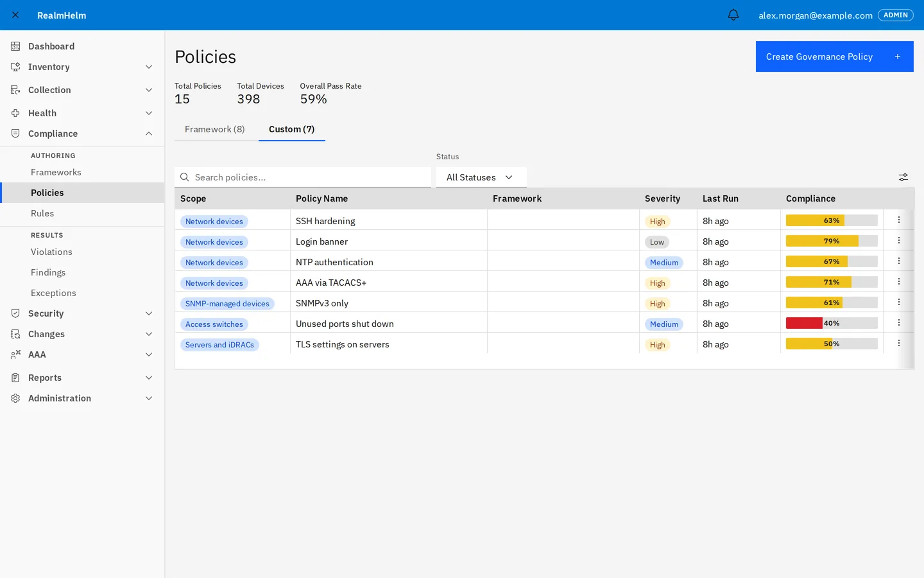This screenshot has width=924, height=578.
Task: Click the Compliance shield icon in sidebar
Action: [15, 134]
